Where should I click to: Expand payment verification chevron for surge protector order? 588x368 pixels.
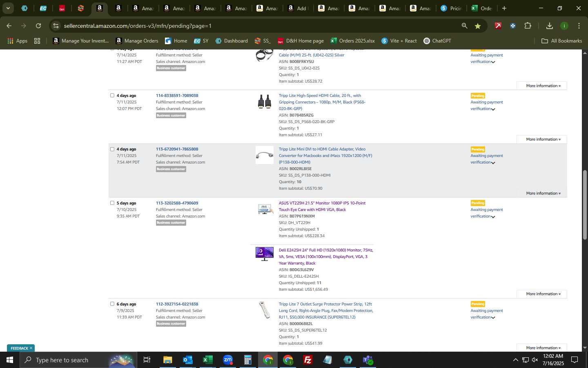[493, 318]
